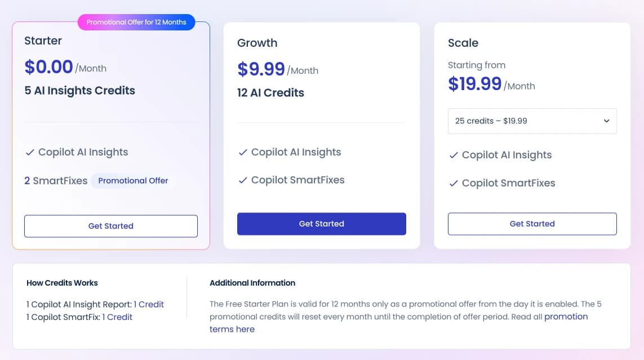Image resolution: width=644 pixels, height=360 pixels.
Task: Click Get Started on the Growth plan
Action: (x=321, y=224)
